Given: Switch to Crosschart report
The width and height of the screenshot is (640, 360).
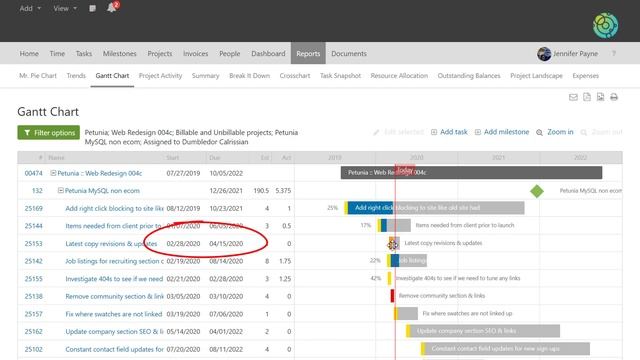Looking at the screenshot, I should coord(295,76).
